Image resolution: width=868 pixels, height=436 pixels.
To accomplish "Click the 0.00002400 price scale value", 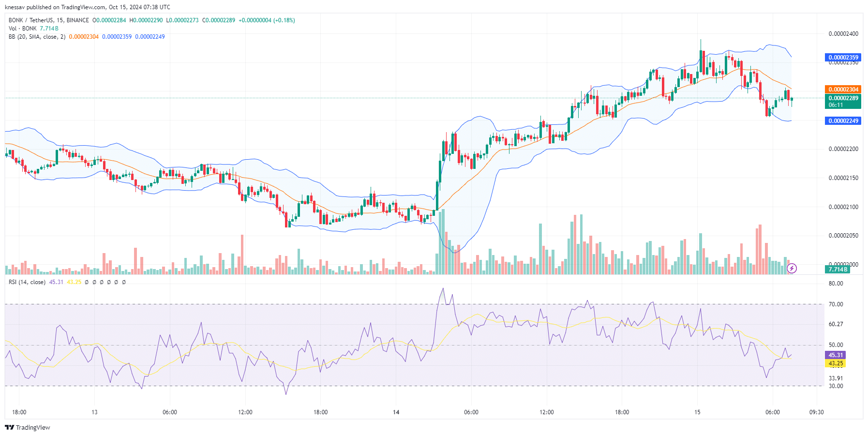I will 843,34.
